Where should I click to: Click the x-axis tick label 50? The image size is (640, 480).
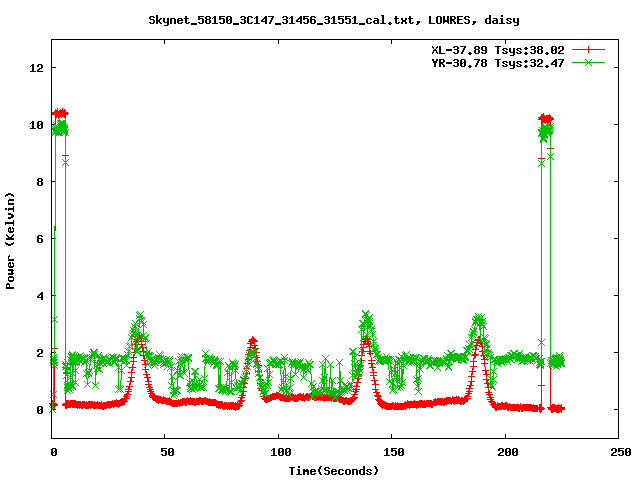point(167,452)
